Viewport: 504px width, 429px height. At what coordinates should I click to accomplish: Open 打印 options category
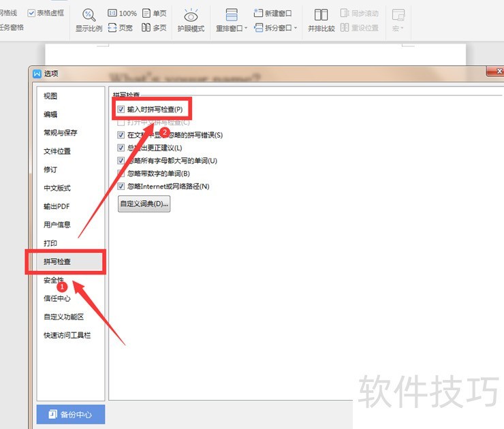[x=50, y=243]
